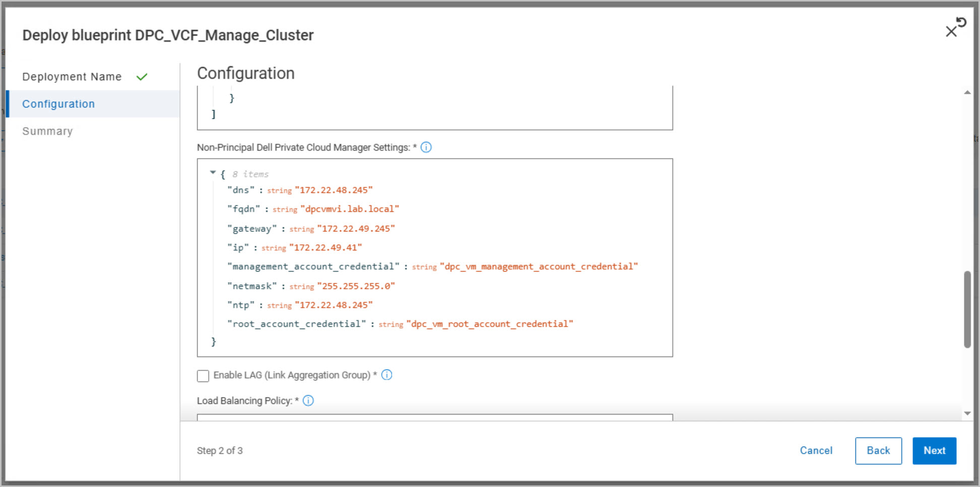Image resolution: width=980 pixels, height=487 pixels.
Task: Click the Next button
Action: 934,451
